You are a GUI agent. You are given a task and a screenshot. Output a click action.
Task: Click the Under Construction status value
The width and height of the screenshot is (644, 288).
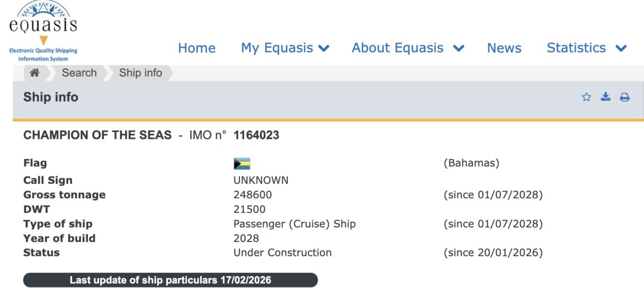tap(282, 253)
